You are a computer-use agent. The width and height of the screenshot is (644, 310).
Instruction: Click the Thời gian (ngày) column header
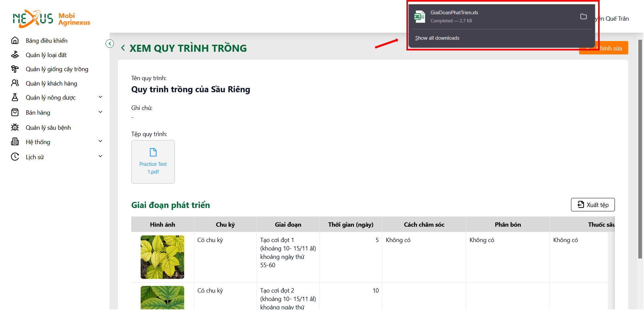click(351, 225)
